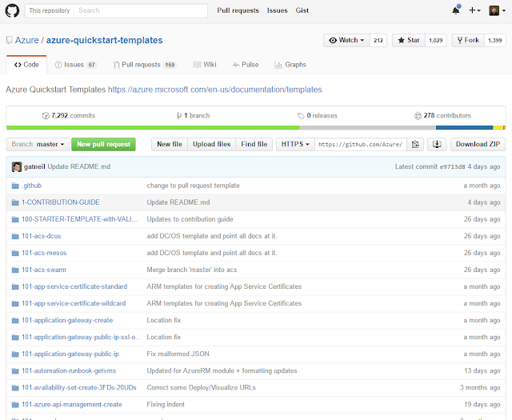This screenshot has width=512, height=420.
Task: Open the user avatar menu
Action: click(x=498, y=10)
